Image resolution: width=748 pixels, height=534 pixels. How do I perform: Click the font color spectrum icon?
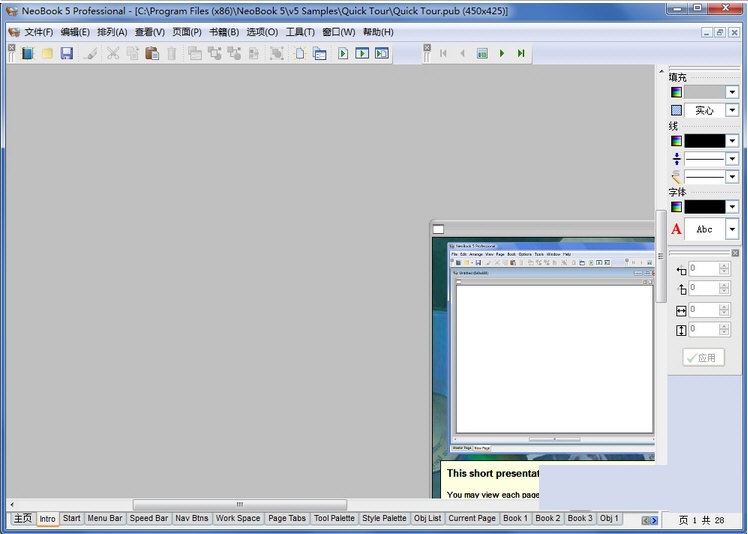click(x=676, y=207)
